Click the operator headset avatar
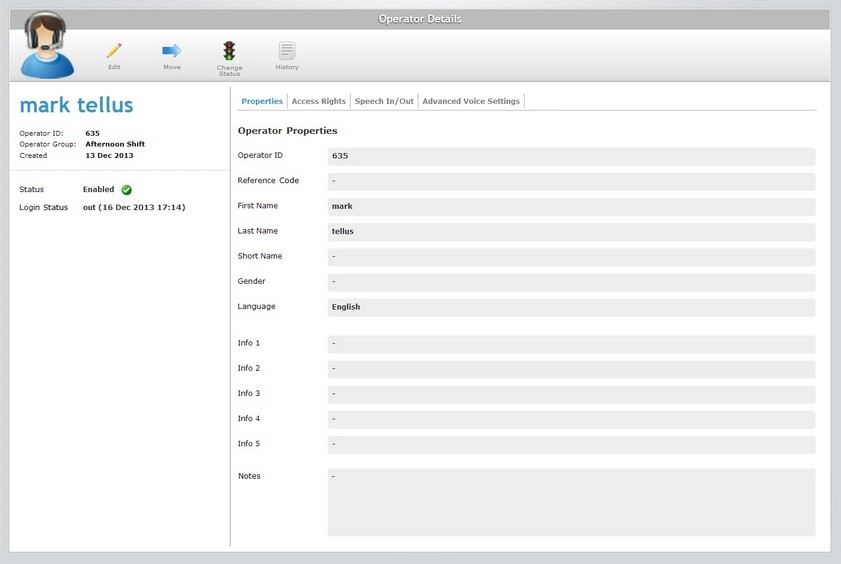This screenshot has width=841, height=564. point(47,46)
